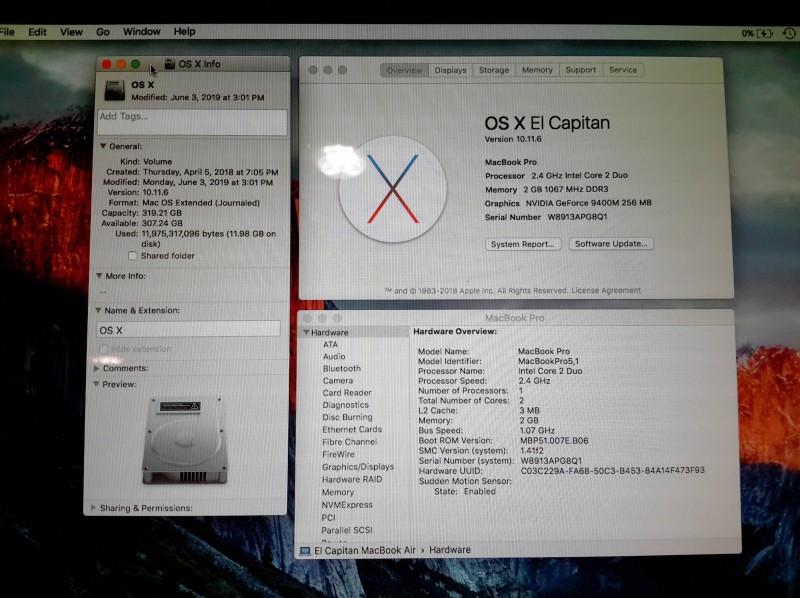The height and width of the screenshot is (598, 800).
Task: Click the serial number W8913APG8Q1 in Overview
Action: [x=577, y=217]
